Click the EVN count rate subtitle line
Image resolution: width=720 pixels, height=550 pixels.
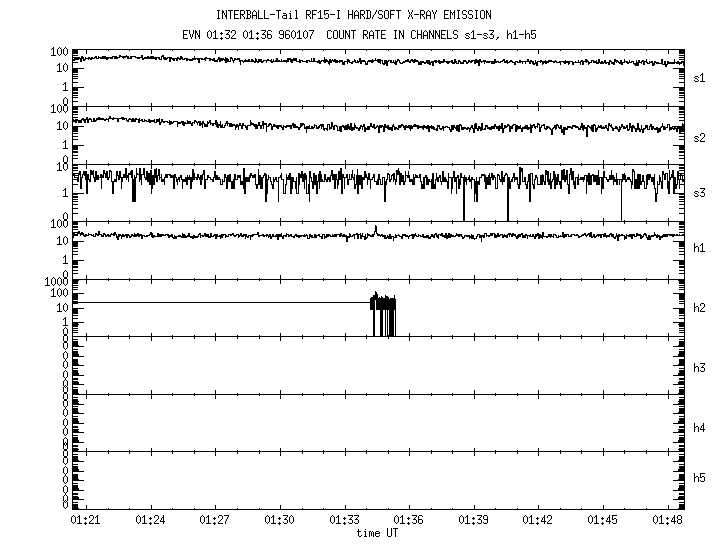360,34
